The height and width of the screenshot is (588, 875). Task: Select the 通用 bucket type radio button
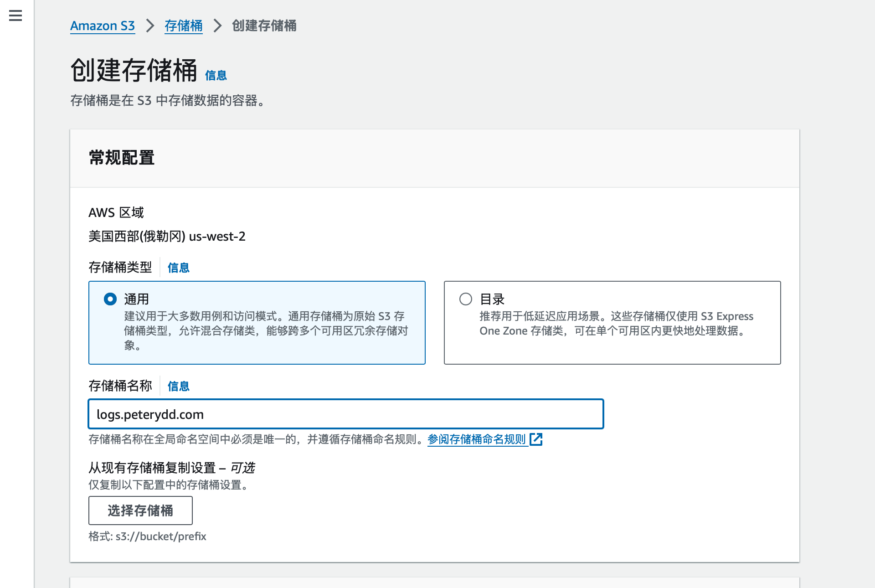(x=109, y=299)
